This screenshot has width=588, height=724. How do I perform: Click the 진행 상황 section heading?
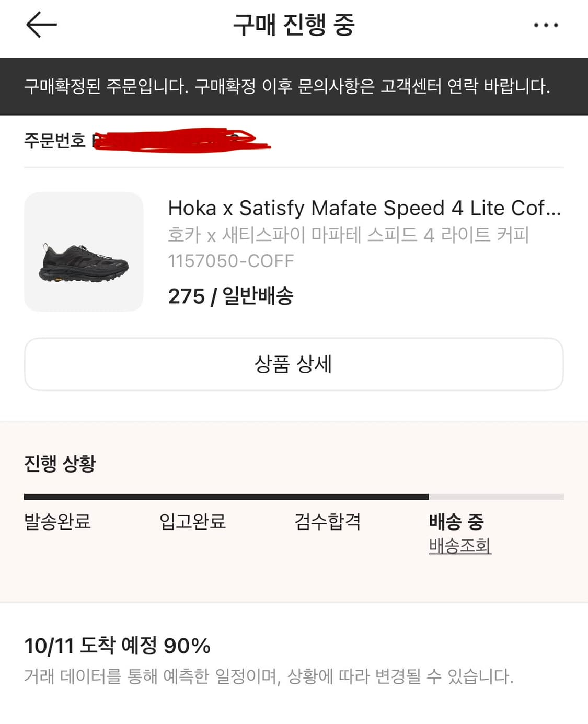coord(60,463)
